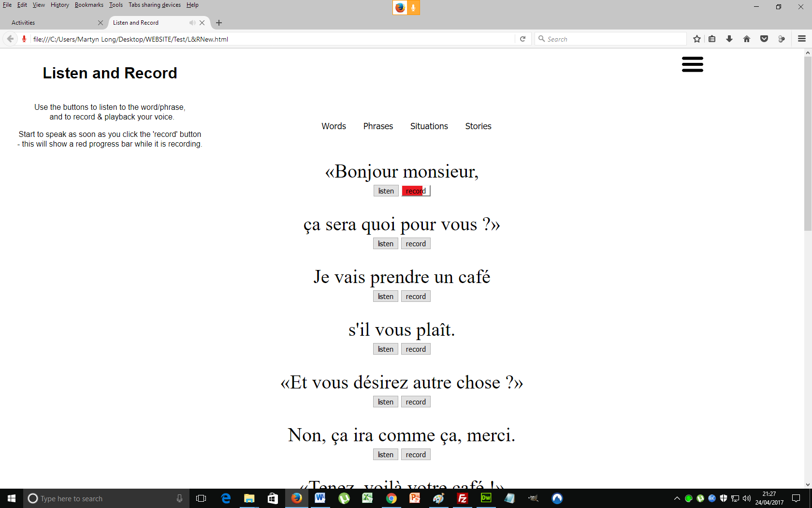Click the red microphone sharing icon in address bar
The height and width of the screenshot is (508, 812).
(x=24, y=39)
